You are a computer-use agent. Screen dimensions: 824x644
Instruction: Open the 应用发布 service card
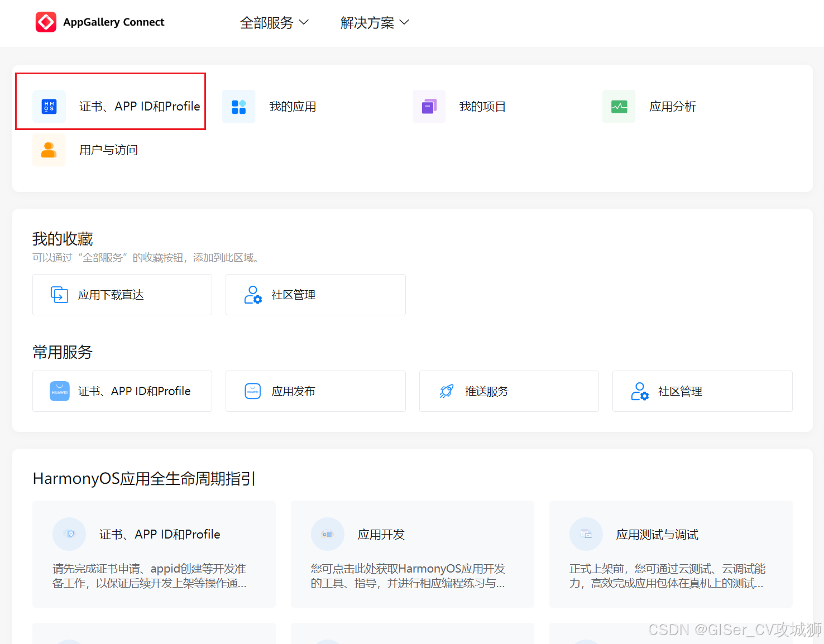[x=315, y=391]
